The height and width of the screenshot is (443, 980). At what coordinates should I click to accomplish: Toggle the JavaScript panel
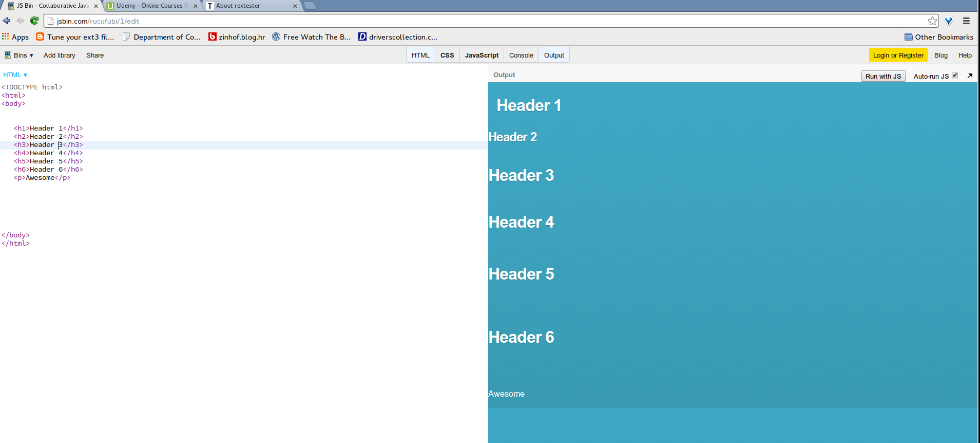pos(482,55)
